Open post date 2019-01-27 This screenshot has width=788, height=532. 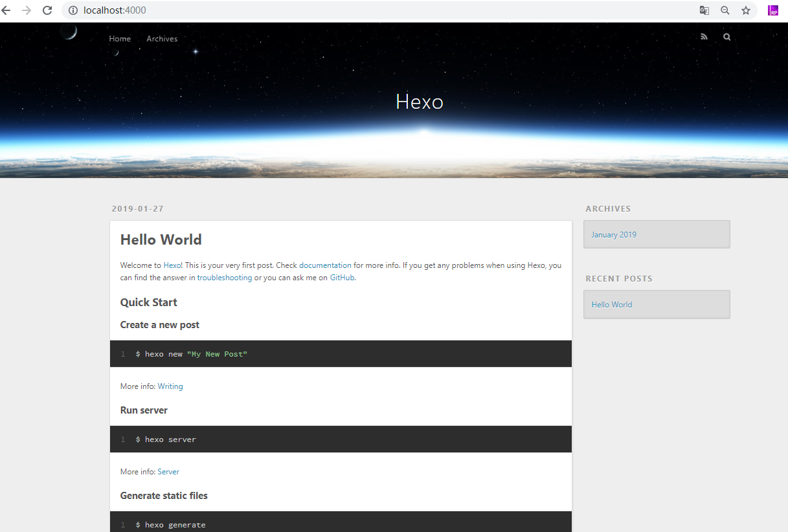click(x=137, y=208)
